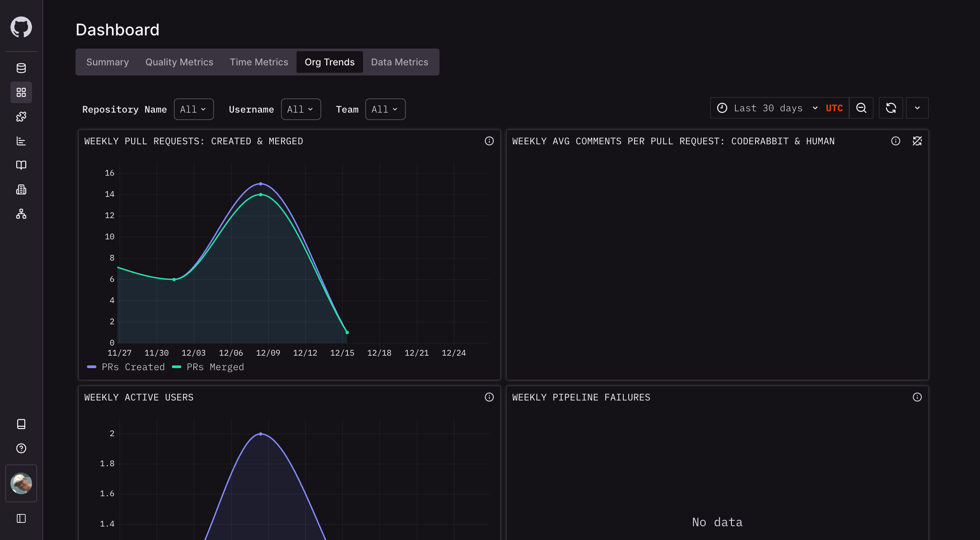Switch to the Data Metrics tab

[x=399, y=62]
